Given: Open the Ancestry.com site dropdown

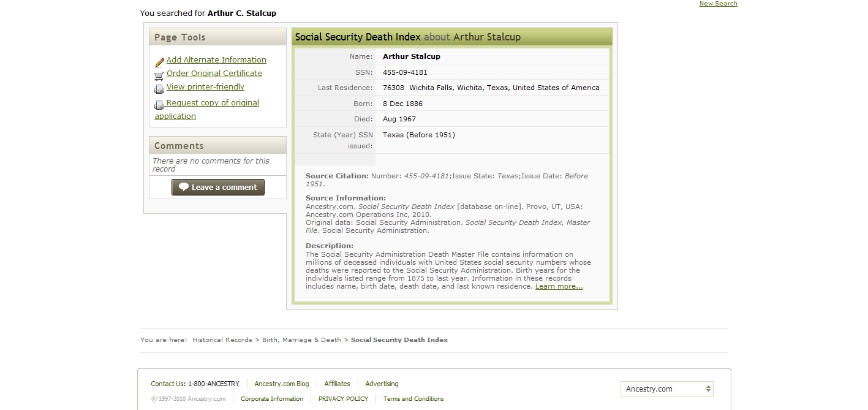Looking at the screenshot, I should pos(666,389).
